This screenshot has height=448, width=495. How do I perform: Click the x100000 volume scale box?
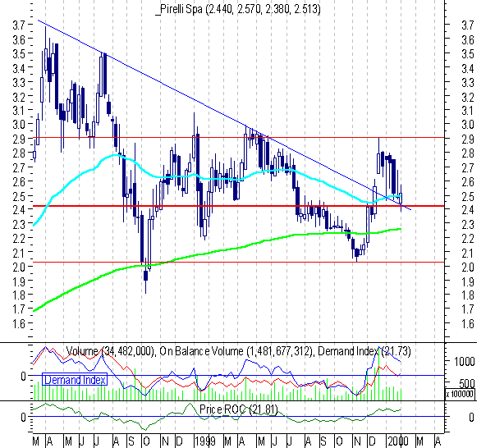[460, 394]
